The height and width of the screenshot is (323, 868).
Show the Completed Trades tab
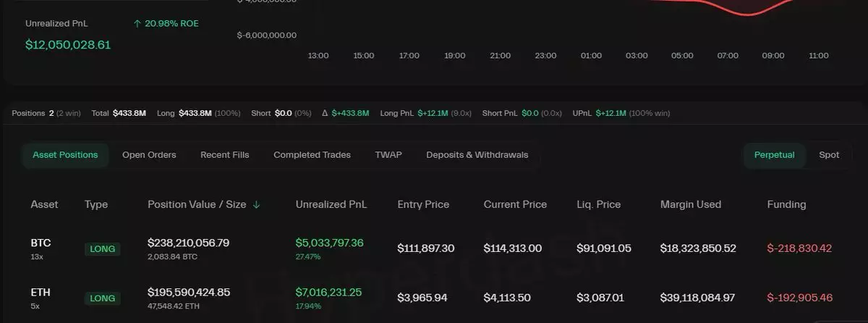(312, 155)
